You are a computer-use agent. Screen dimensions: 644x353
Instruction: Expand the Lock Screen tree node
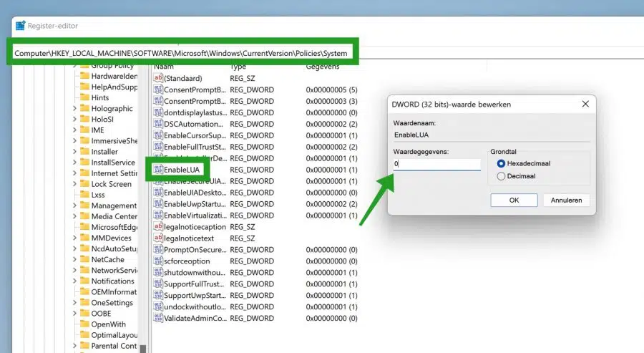[x=74, y=184]
